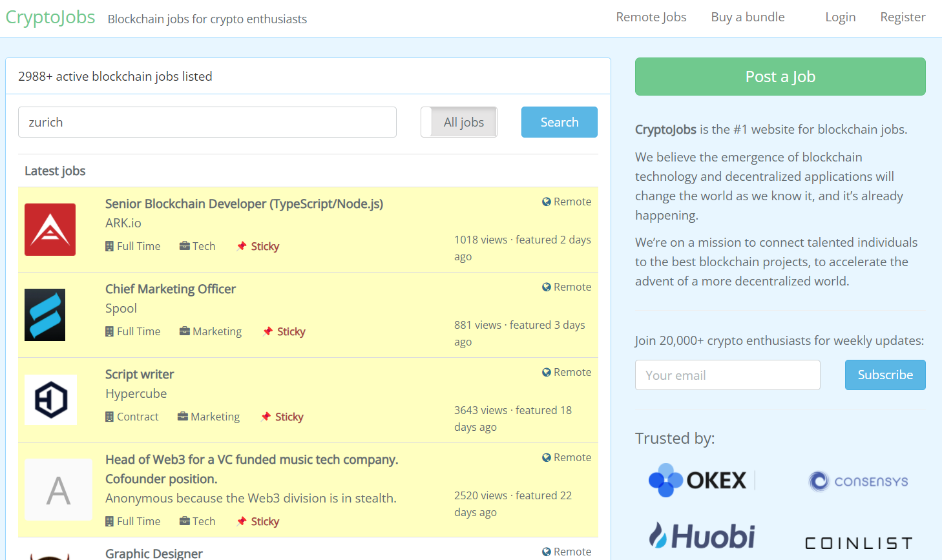This screenshot has height=560, width=942.
Task: Click the blue Search button
Action: [x=560, y=122]
